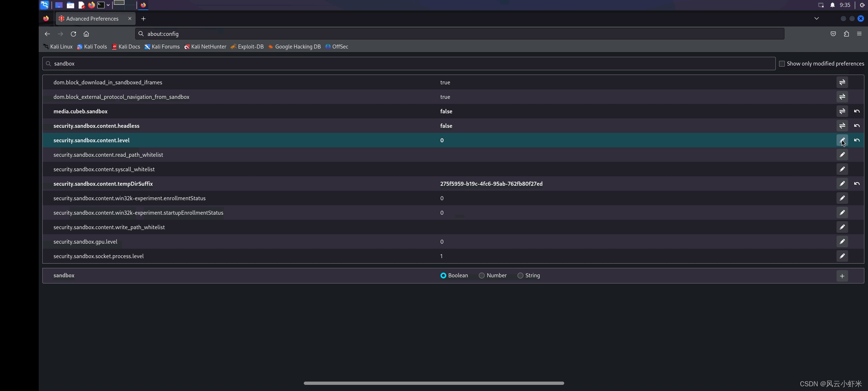Edit security.sandbox.content.tempDirSuffix value
Viewport: 868px width, 391px height.
click(x=842, y=184)
